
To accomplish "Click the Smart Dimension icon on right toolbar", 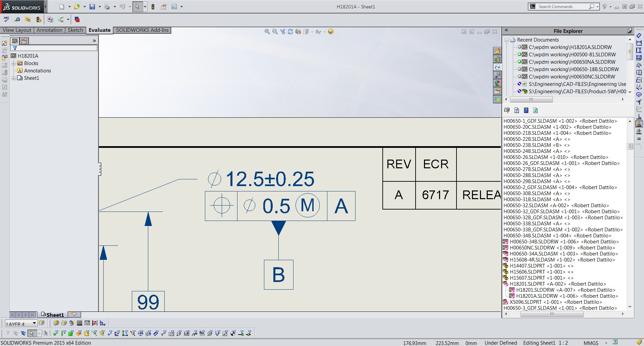I will (639, 35).
